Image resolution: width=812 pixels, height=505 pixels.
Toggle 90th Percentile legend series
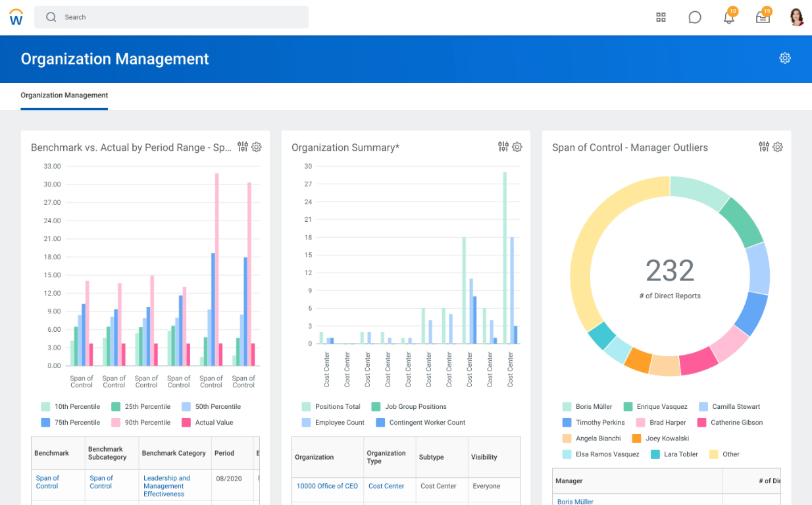click(x=149, y=423)
